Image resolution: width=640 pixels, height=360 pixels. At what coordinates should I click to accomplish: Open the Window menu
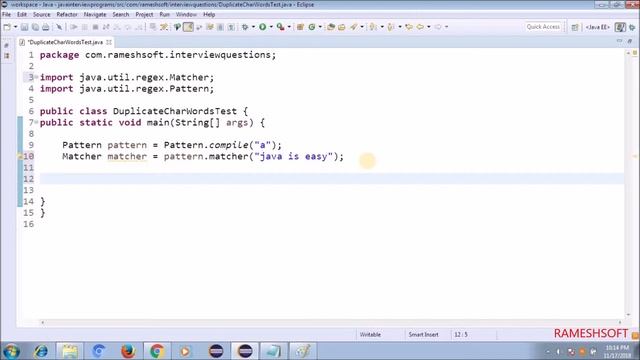tap(186, 14)
